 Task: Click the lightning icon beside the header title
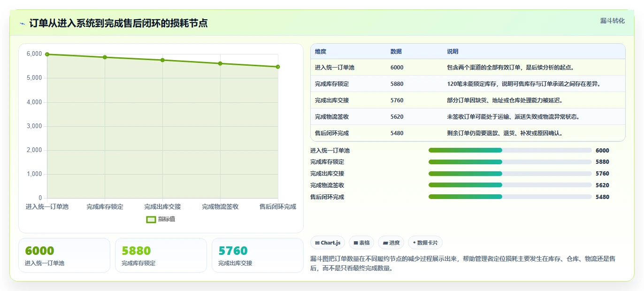pyautogui.click(x=22, y=23)
